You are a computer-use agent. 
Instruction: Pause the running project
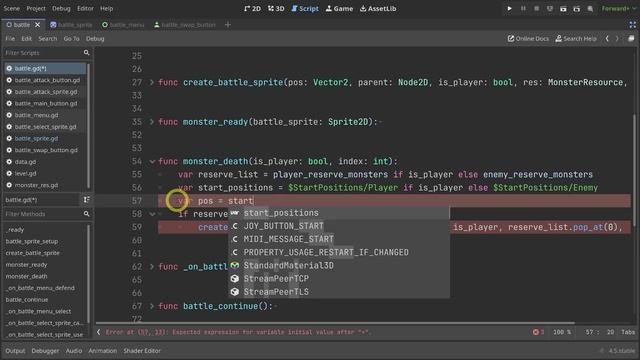pyautogui.click(x=523, y=9)
